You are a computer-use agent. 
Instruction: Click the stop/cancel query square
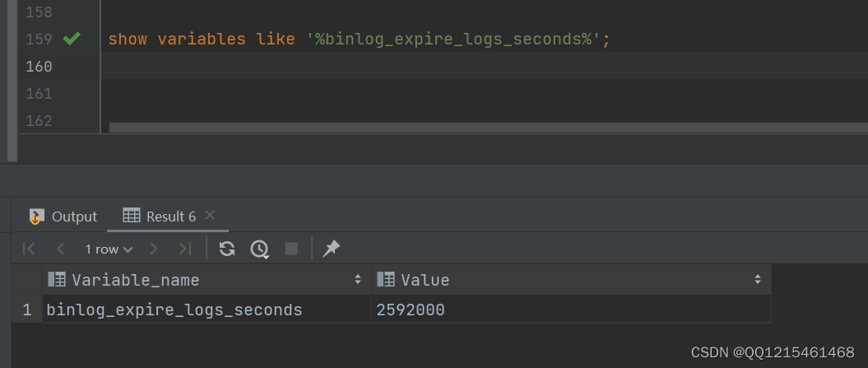pos(291,249)
